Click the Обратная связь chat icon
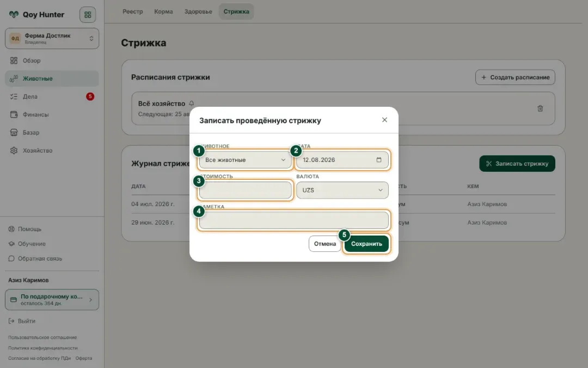This screenshot has width=588, height=368. (11, 258)
